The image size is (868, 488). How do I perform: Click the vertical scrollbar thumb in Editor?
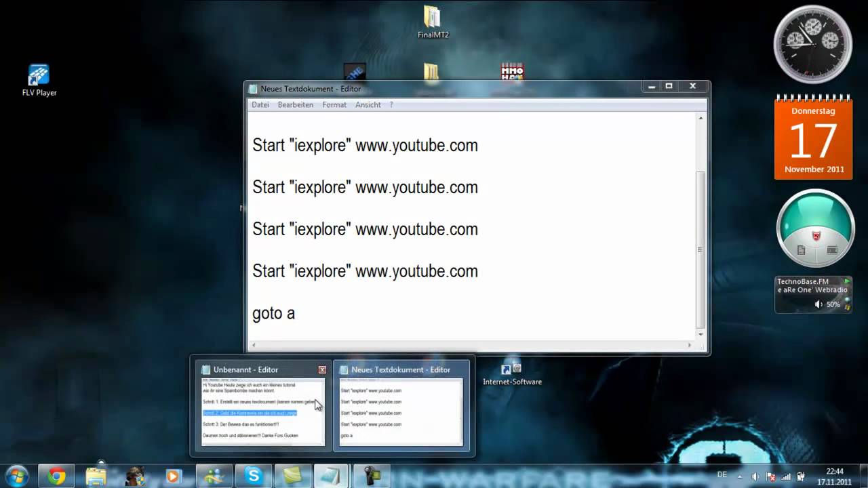point(701,249)
